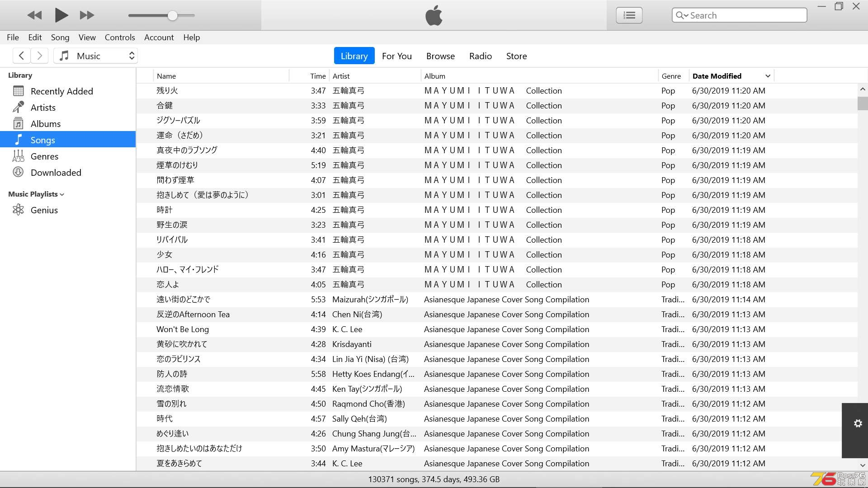Open the Up Next list view icon
The image size is (868, 488).
coord(629,15)
